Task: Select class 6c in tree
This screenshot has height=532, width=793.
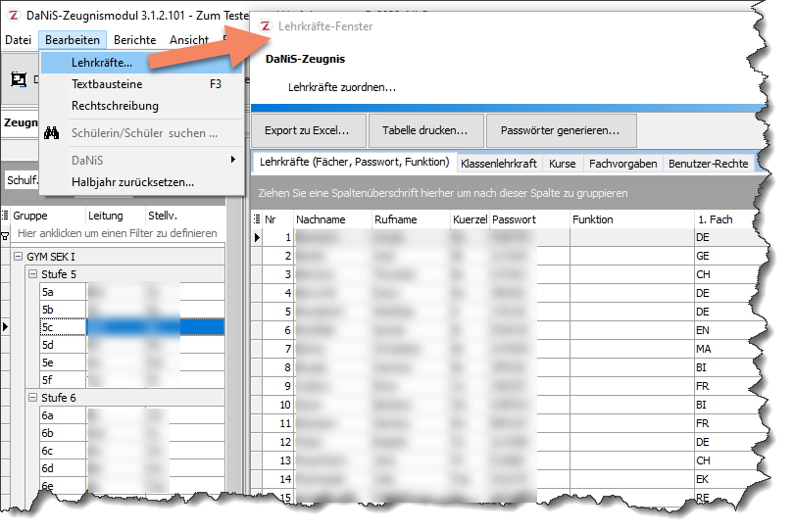Action: tap(47, 451)
